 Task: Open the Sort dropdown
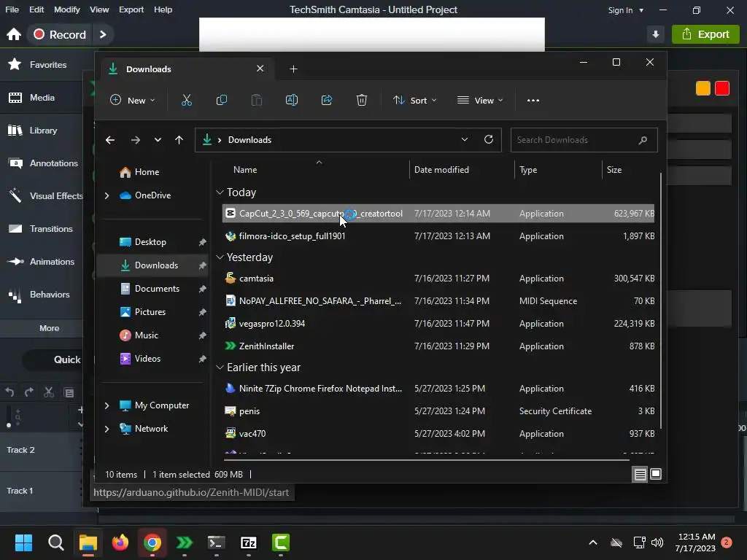click(415, 100)
